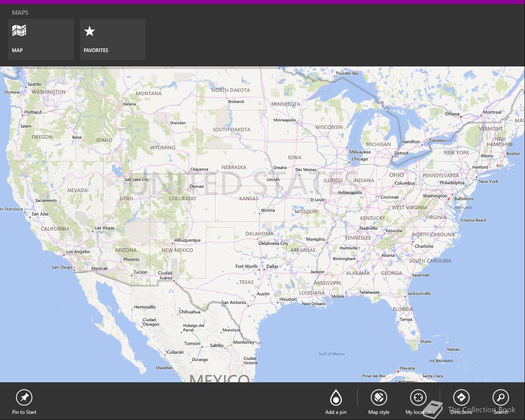
Task: Select the Boston city label
Action: click(513, 153)
